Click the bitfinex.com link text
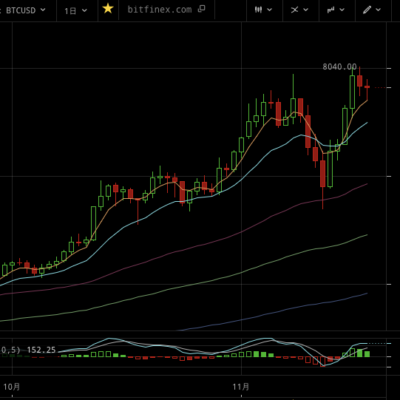 coord(160,9)
